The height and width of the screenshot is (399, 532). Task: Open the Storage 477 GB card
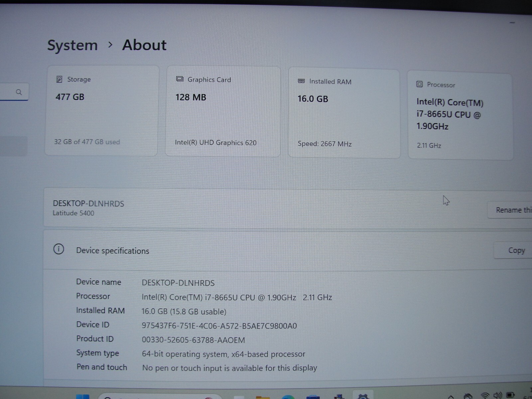pos(101,111)
